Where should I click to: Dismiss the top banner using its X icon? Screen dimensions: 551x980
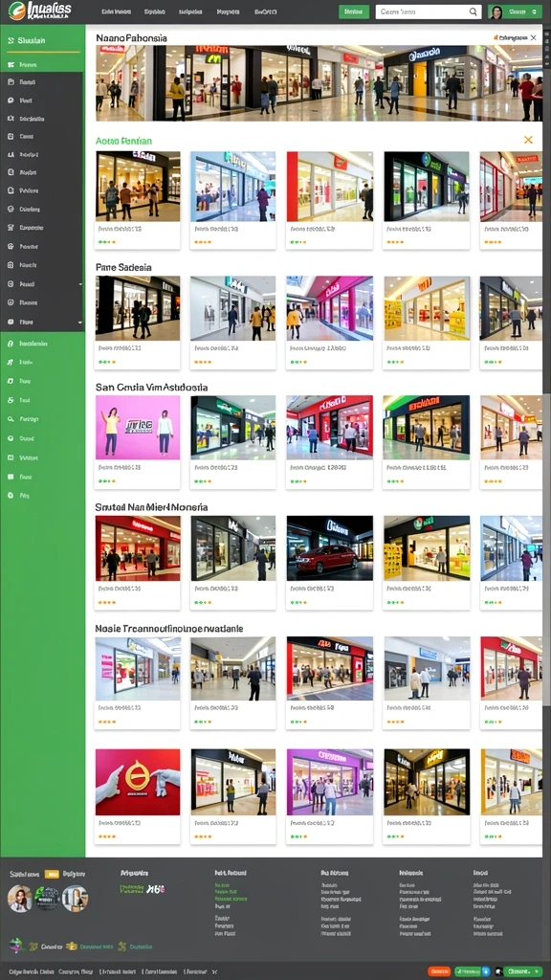533,38
